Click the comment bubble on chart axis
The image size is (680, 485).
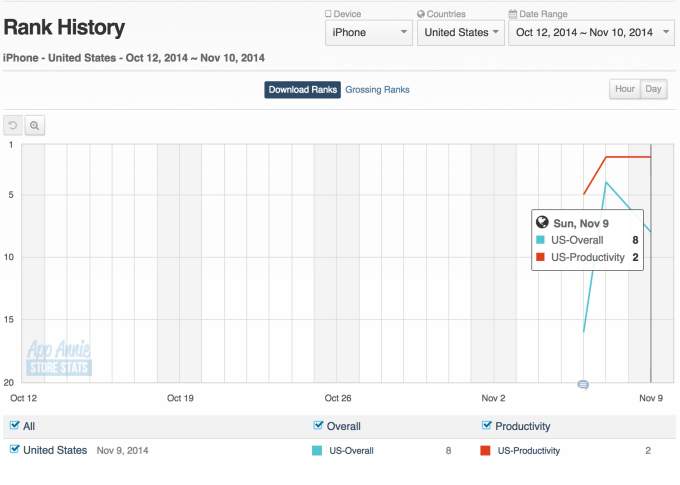[x=583, y=384]
